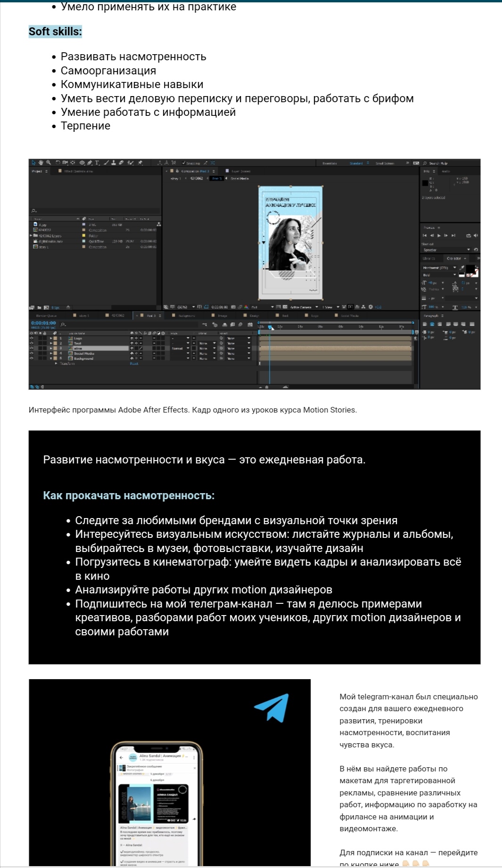The image size is (502, 868).
Task: Click "Как прокачать насмотренность:" heading
Action: tap(129, 495)
